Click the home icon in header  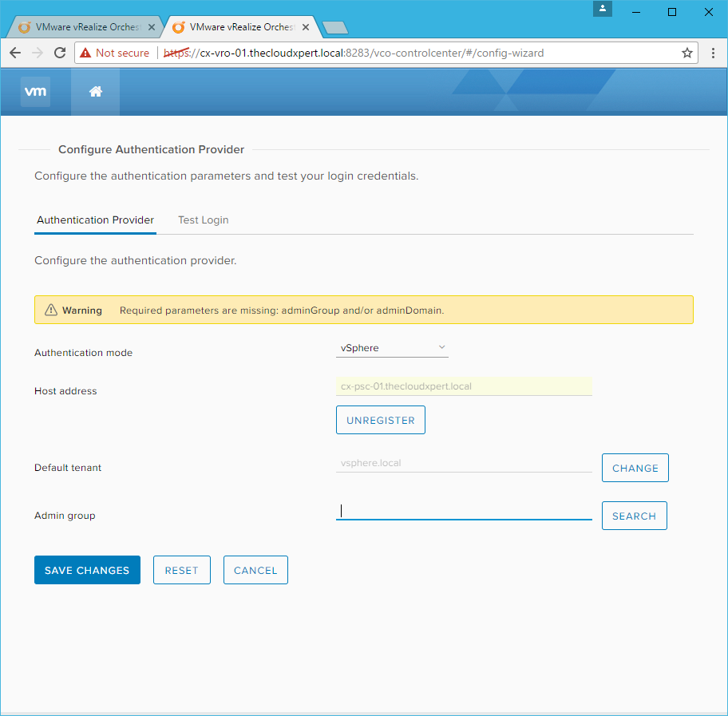click(95, 92)
